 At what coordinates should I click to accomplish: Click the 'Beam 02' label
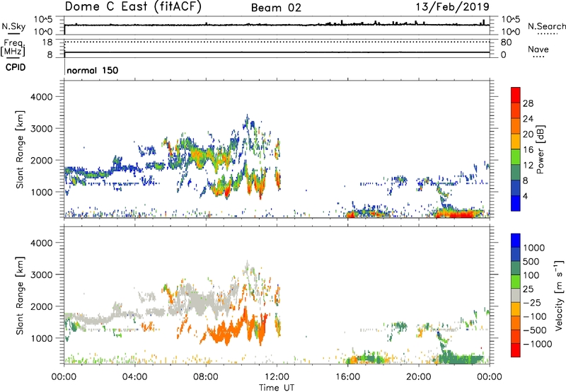[276, 8]
